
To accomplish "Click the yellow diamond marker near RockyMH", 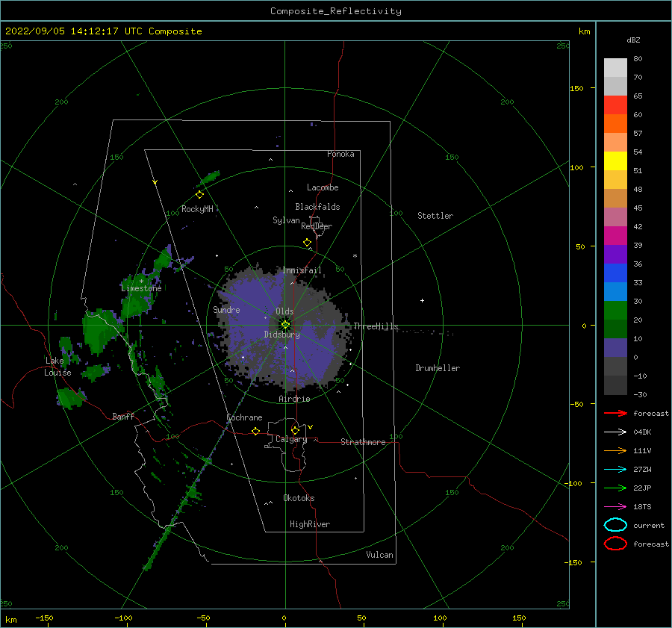I will coord(199,195).
